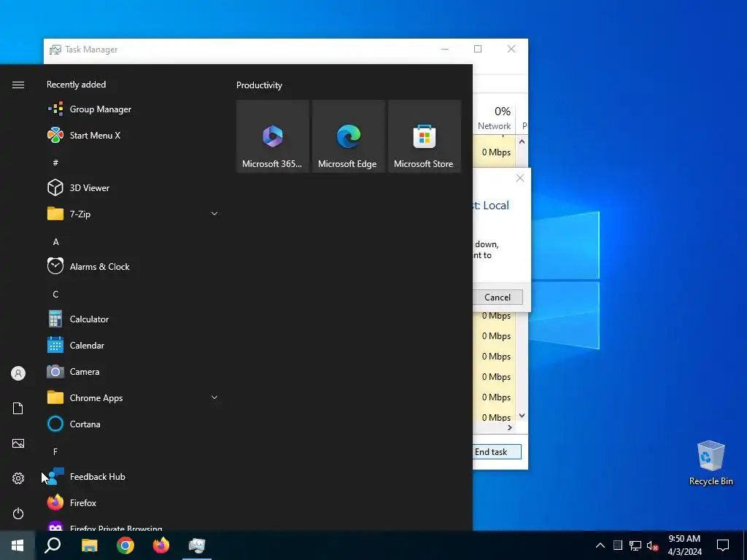Click Task Manager scroll down arrow
Image resolution: width=747 pixels, height=560 pixels.
coord(522,415)
